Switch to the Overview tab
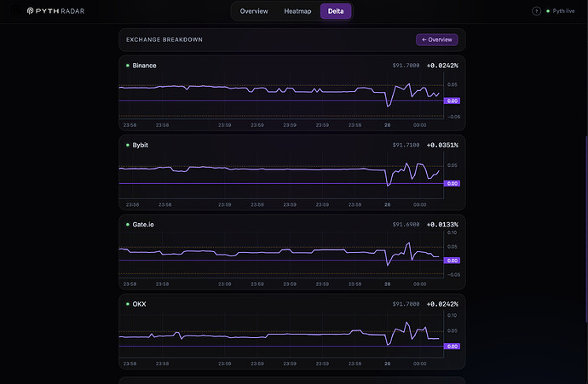 254,11
